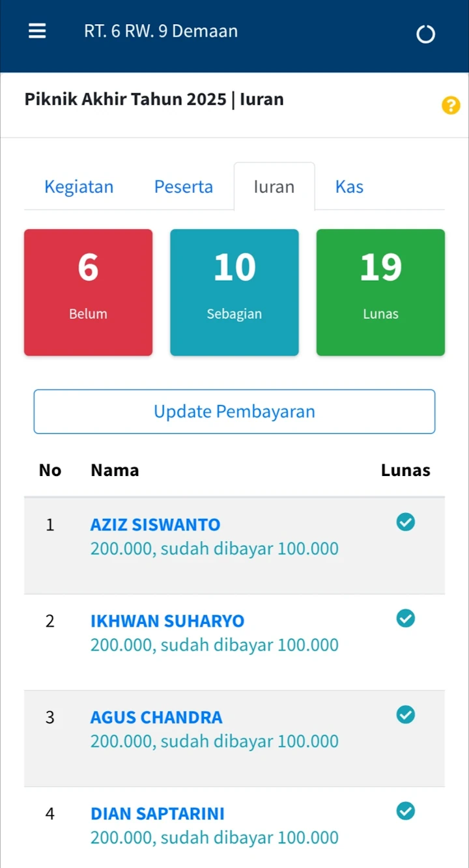
Task: Open the yellow help question icon
Action: (x=451, y=105)
